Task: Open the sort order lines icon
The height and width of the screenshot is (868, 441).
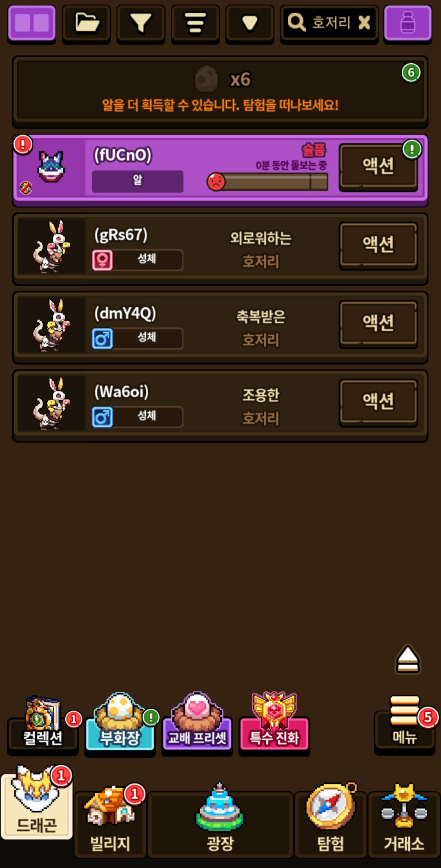Action: pyautogui.click(x=195, y=23)
